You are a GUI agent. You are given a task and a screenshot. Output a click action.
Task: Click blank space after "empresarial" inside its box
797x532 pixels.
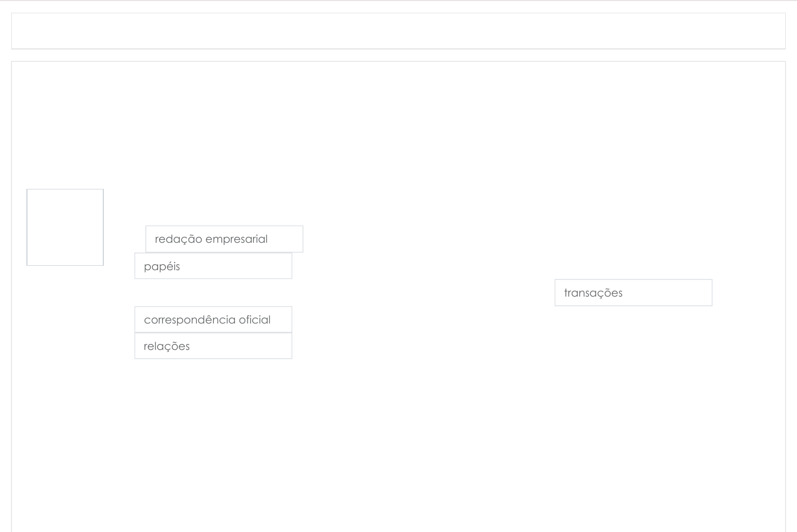[x=286, y=239]
